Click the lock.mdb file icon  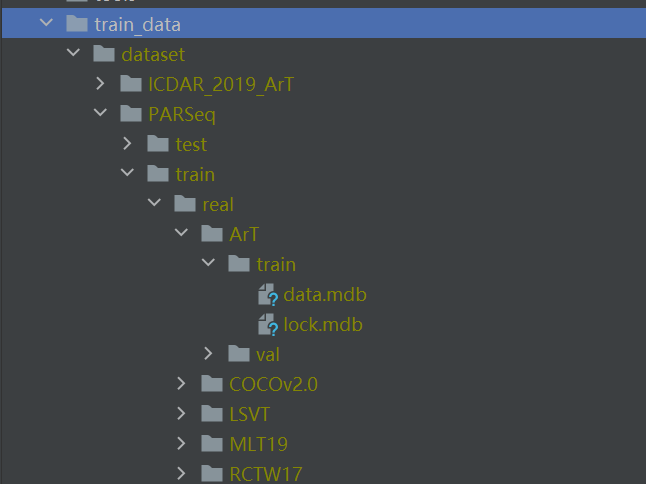(x=267, y=325)
